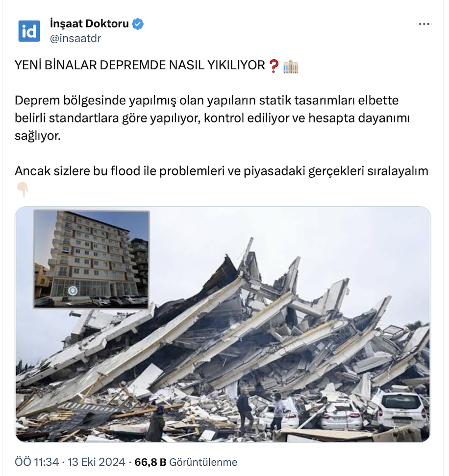449x476 pixels.
Task: Open the 66,8 B view count
Action: (150, 462)
